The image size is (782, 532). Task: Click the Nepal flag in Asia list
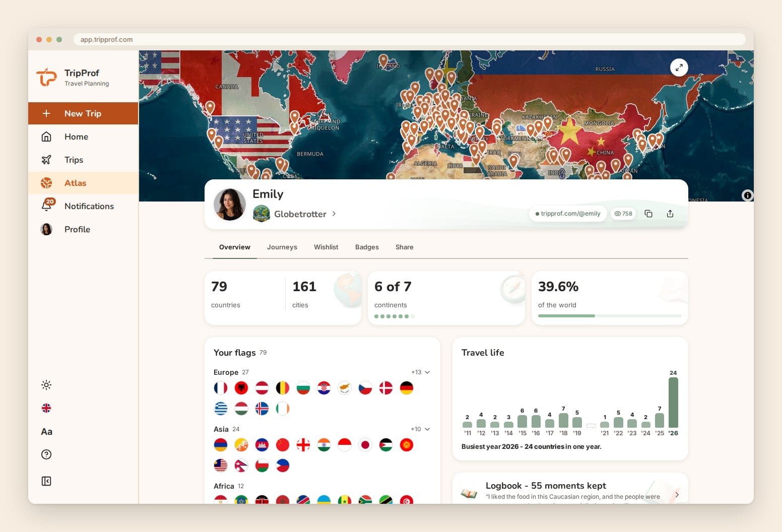[x=241, y=465]
